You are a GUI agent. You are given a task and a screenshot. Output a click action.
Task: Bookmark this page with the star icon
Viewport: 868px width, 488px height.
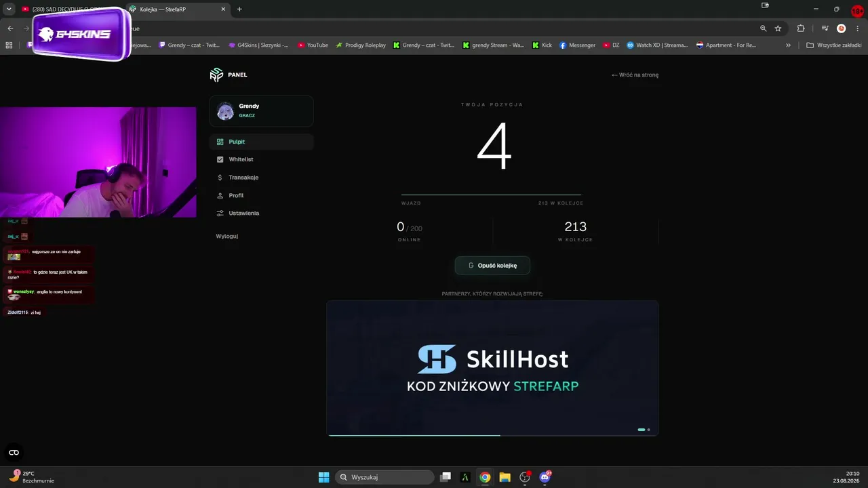pyautogui.click(x=778, y=28)
